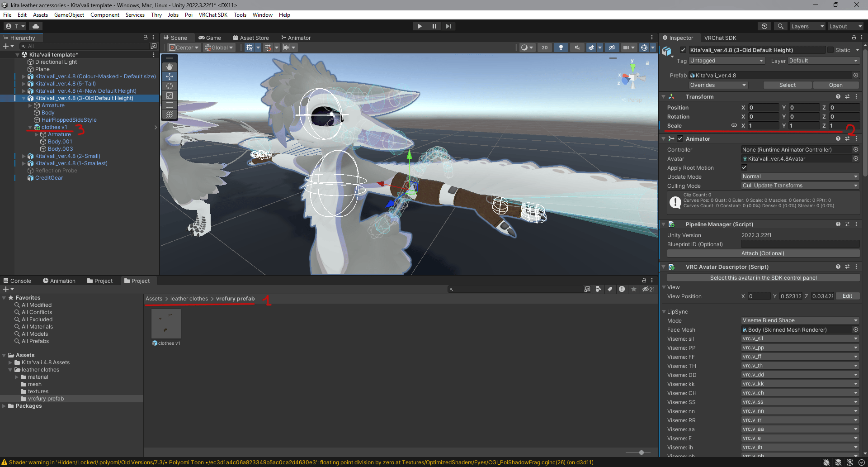
Task: Click the Play button
Action: [x=420, y=26]
